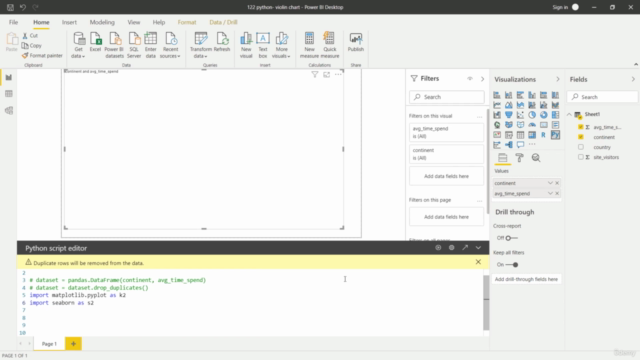Switch to Report view in left sidebar

9,78
